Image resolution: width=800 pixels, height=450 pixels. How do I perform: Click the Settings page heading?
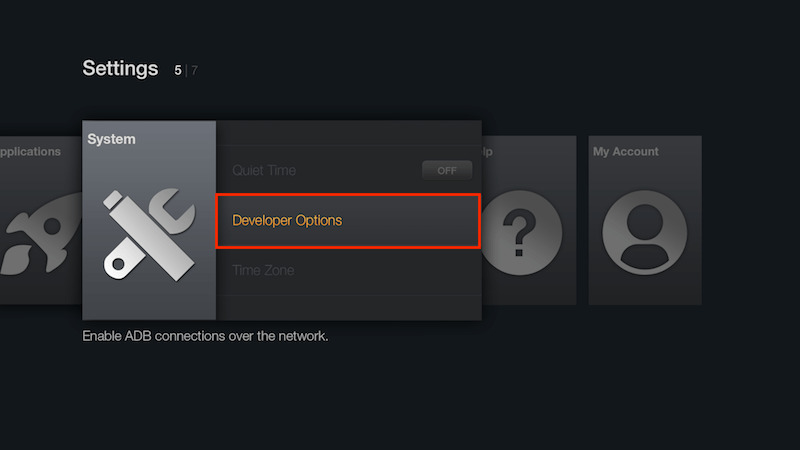(x=120, y=68)
